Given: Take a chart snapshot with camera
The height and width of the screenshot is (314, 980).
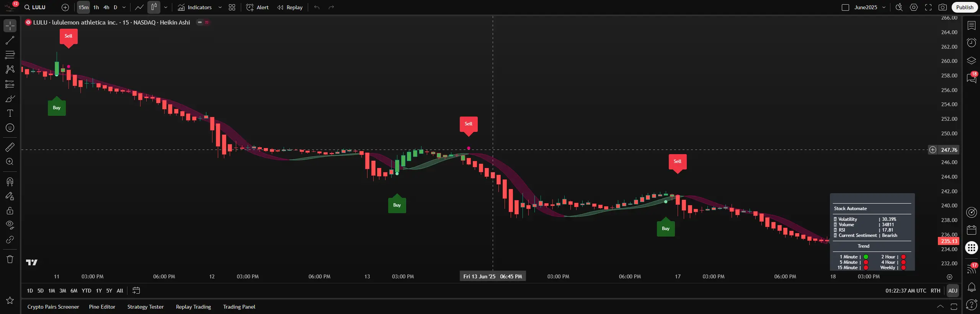Looking at the screenshot, I should pos(943,7).
